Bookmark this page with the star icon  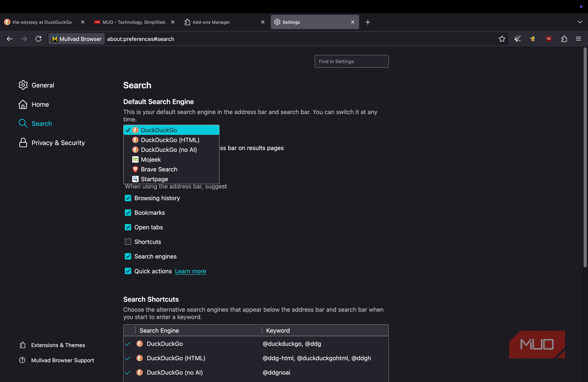pyautogui.click(x=502, y=39)
